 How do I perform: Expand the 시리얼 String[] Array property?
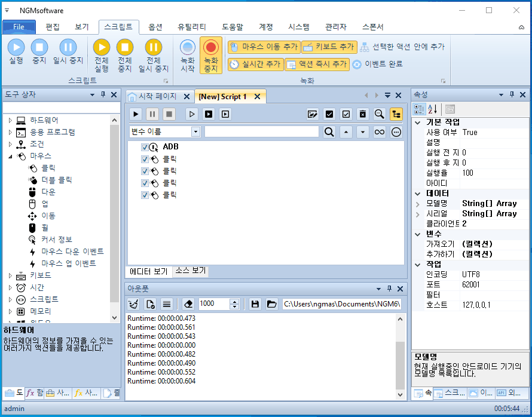tap(418, 214)
